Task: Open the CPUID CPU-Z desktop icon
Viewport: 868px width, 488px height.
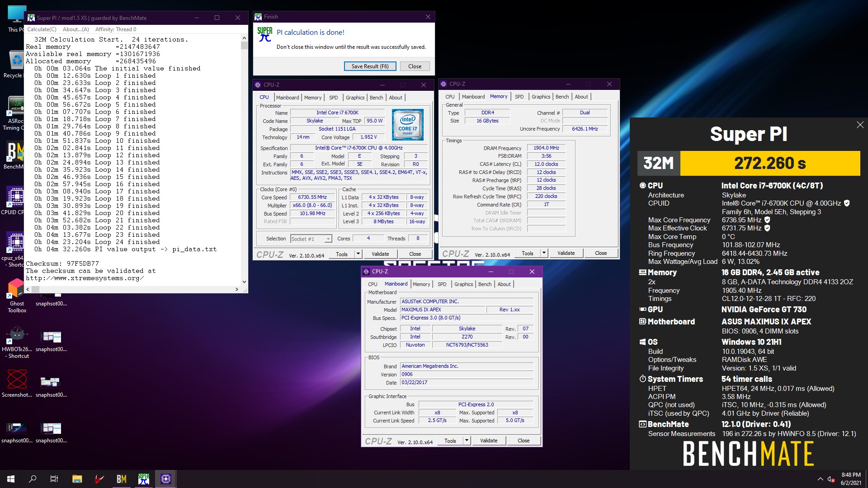Action: (x=14, y=201)
